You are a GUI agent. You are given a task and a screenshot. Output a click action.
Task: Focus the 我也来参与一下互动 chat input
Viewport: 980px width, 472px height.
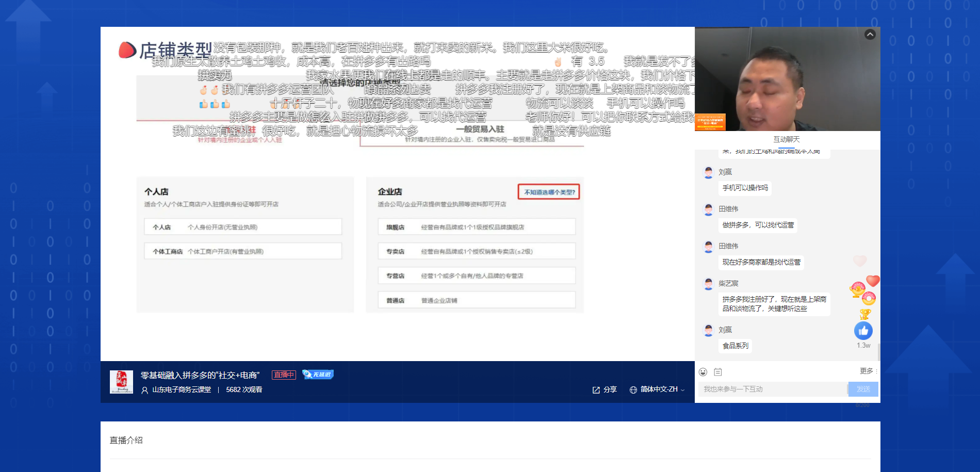pos(773,389)
